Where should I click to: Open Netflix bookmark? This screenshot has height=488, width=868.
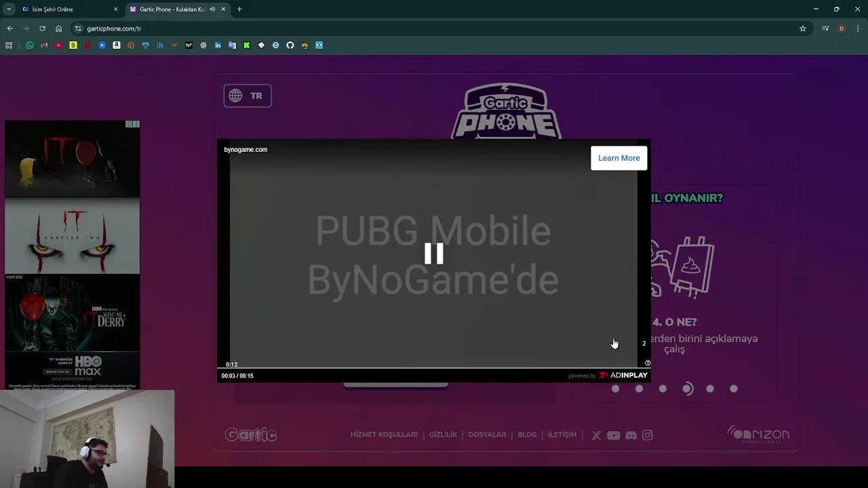(87, 45)
